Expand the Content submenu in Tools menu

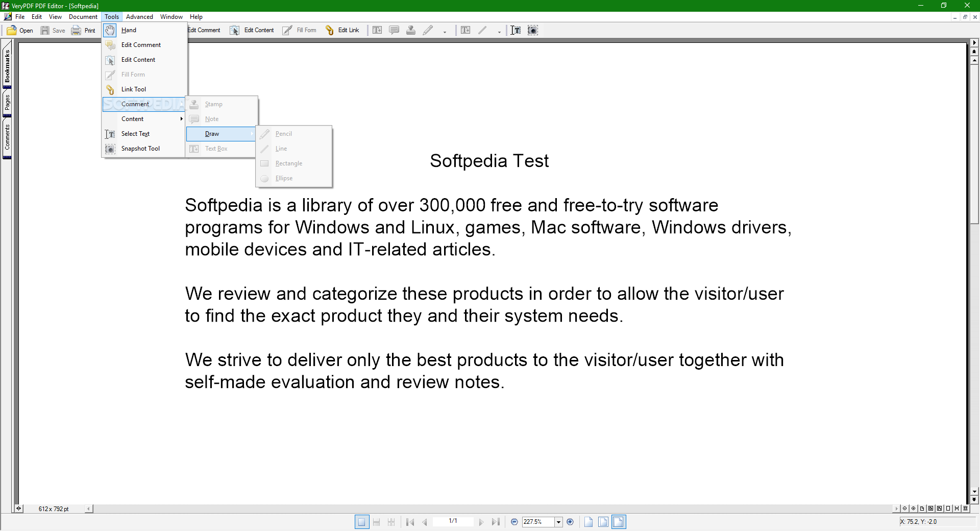click(x=144, y=119)
